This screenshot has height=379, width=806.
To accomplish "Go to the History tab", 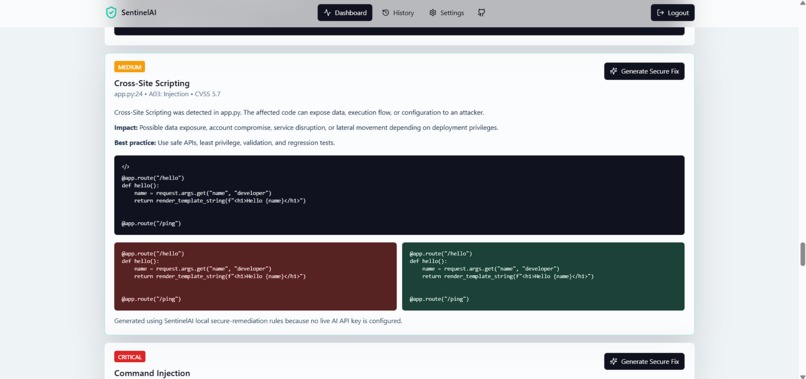I will coord(398,13).
